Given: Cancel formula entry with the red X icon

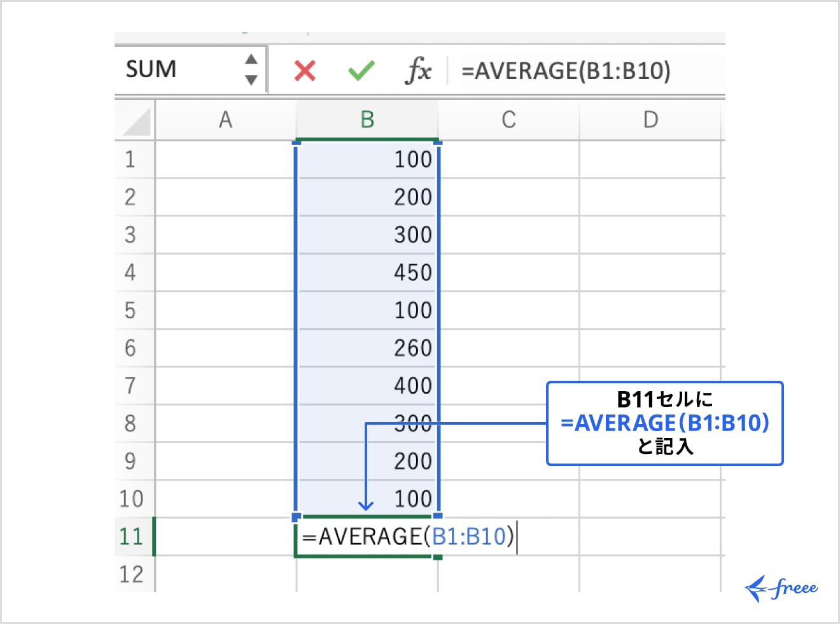Looking at the screenshot, I should [304, 70].
